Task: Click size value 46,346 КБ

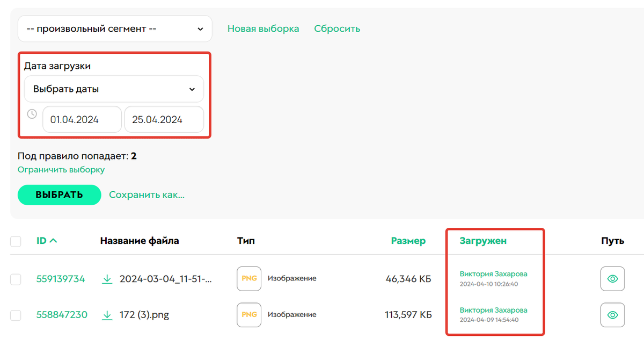Action: (408, 279)
